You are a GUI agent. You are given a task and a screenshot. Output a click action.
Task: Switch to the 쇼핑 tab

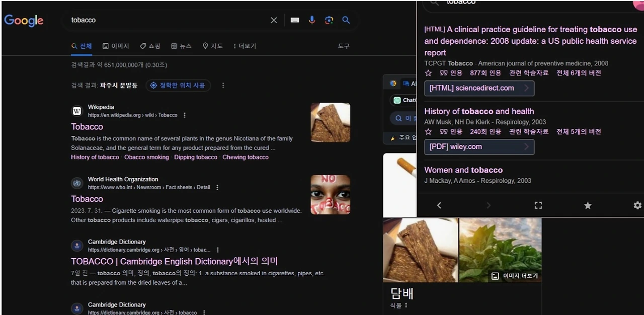[150, 46]
